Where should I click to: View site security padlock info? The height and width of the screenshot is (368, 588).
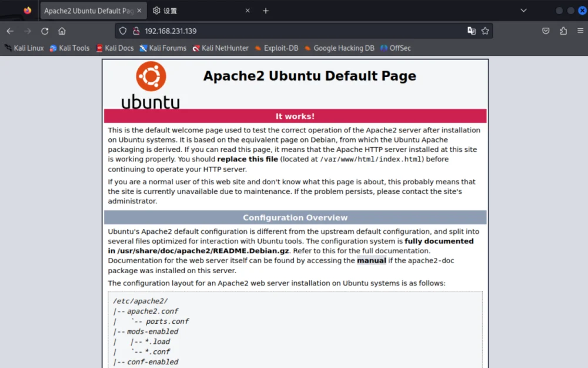pyautogui.click(x=136, y=31)
